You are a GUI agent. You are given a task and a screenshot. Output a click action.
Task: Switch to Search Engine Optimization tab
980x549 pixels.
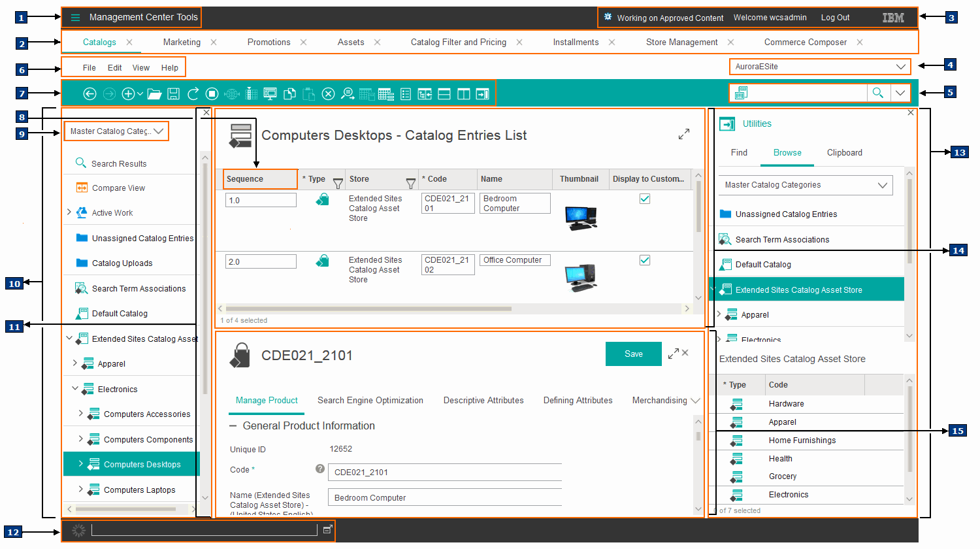point(370,401)
